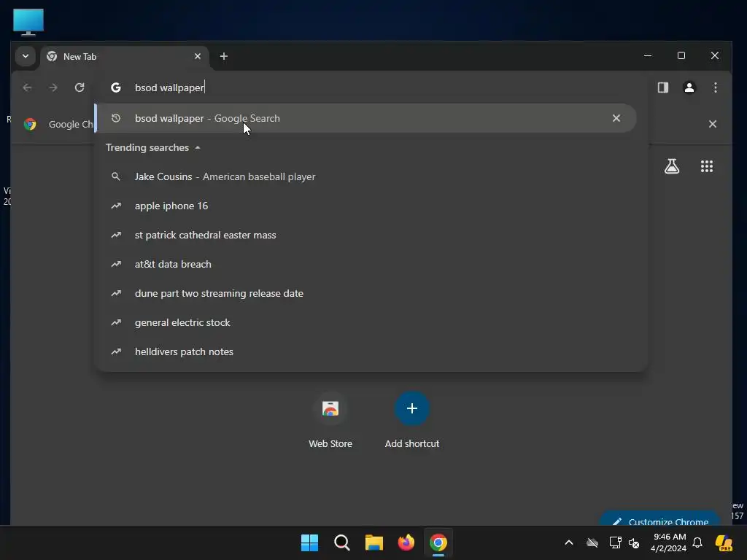Select bsod wallpaper Google Search suggestion
747x560 pixels.
coord(366,118)
